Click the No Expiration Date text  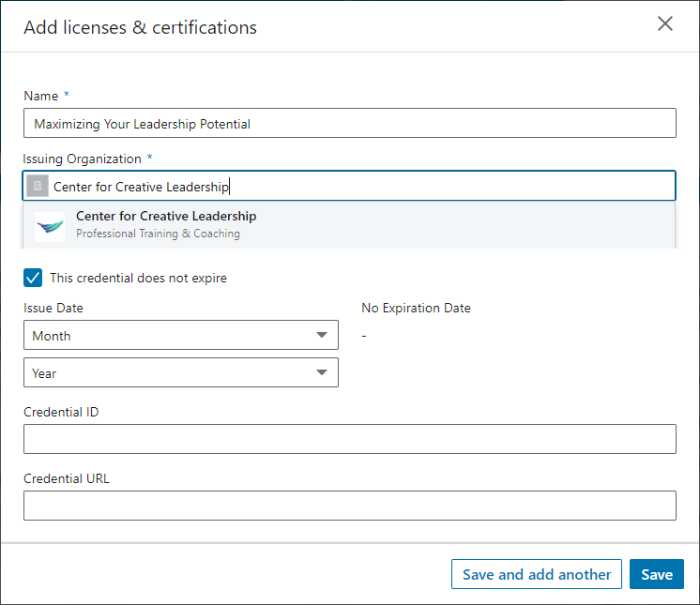pos(416,308)
